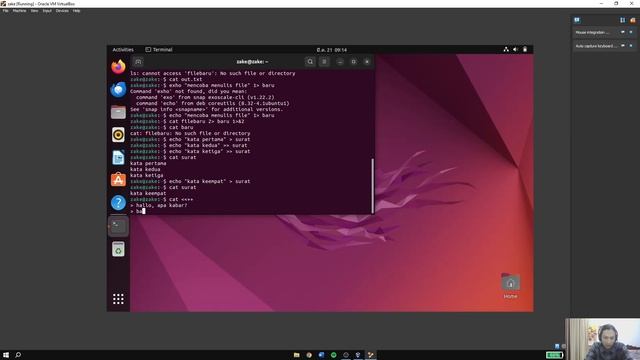Screen dimensions: 640x360
Task: Open Ubuntu Software store icon
Action: 118,180
